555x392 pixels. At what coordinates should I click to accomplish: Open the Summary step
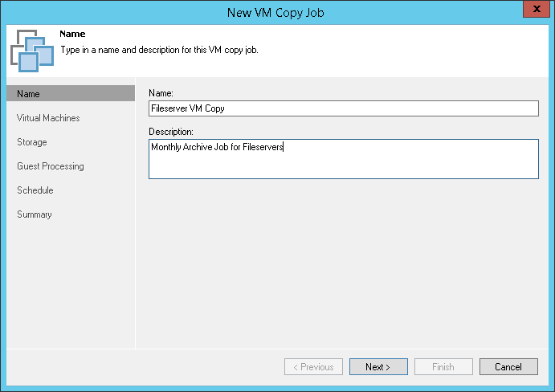[x=35, y=214]
